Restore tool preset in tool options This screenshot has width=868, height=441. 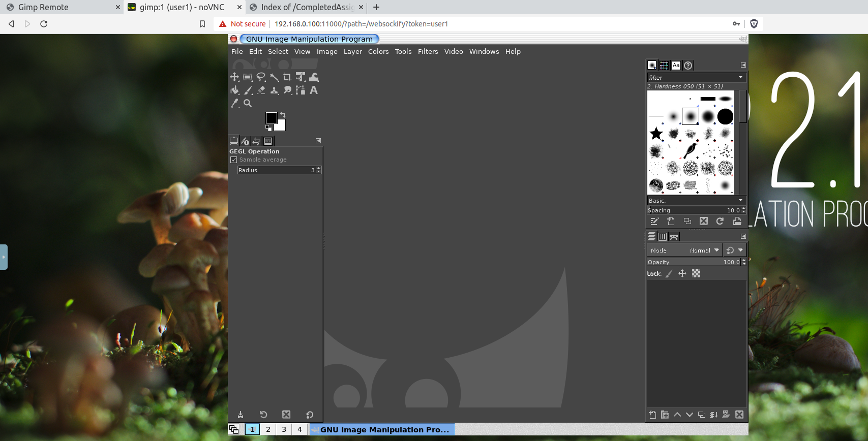pyautogui.click(x=263, y=415)
